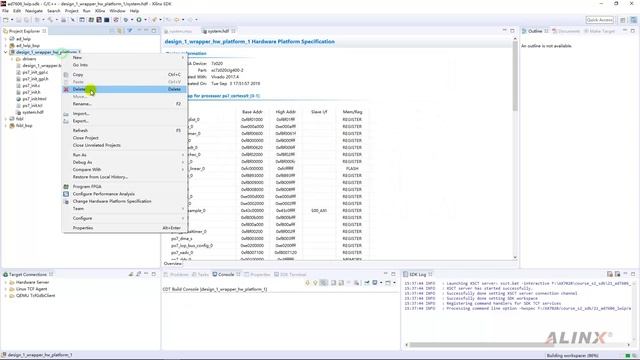Viewport: 640px width, 360px height.
Task: Click the New toolbar icon
Action: click(6, 20)
